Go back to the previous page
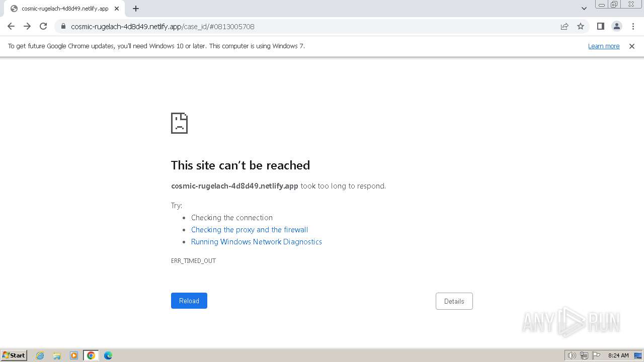 pyautogui.click(x=11, y=26)
